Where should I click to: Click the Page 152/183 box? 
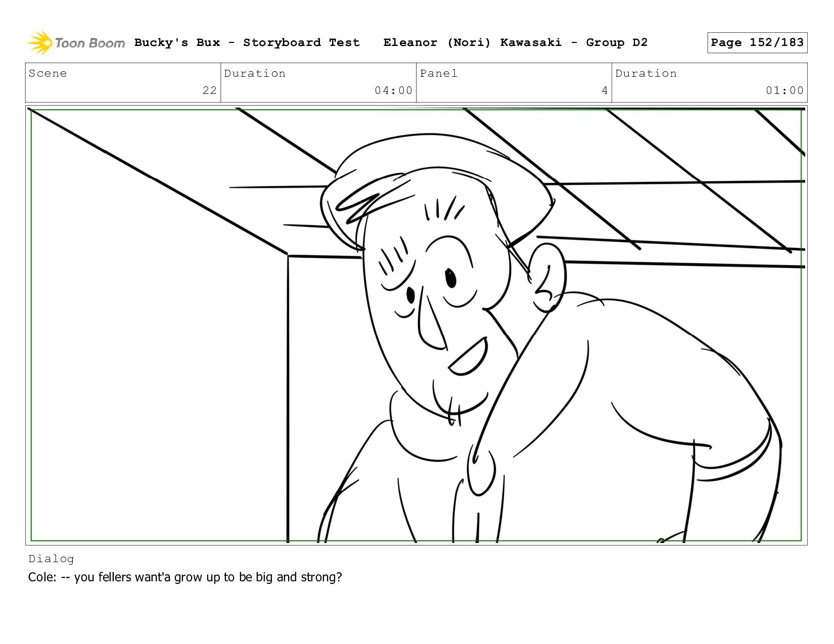757,42
